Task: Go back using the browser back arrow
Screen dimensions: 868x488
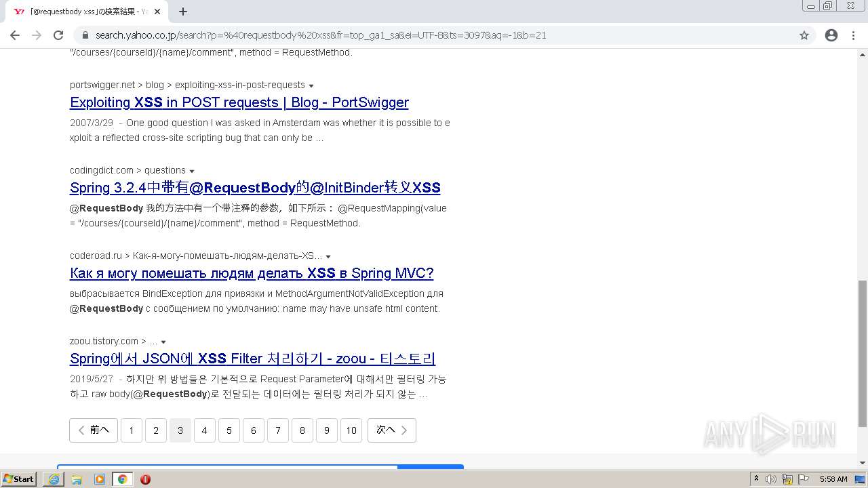Action: [x=15, y=35]
